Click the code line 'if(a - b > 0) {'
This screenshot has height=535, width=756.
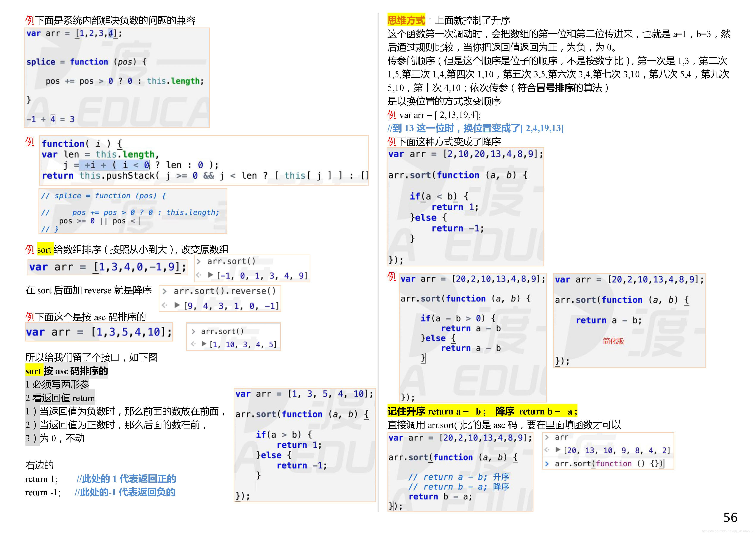pyautogui.click(x=458, y=318)
